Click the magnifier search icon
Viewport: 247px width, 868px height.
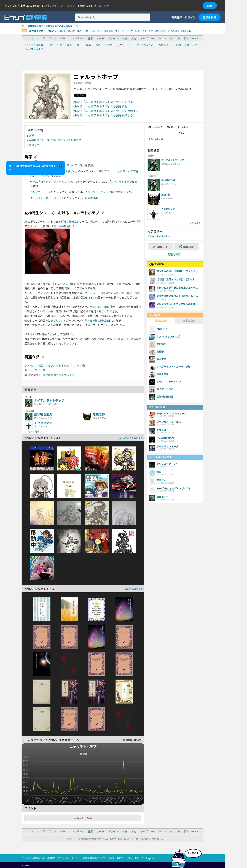point(79,17)
